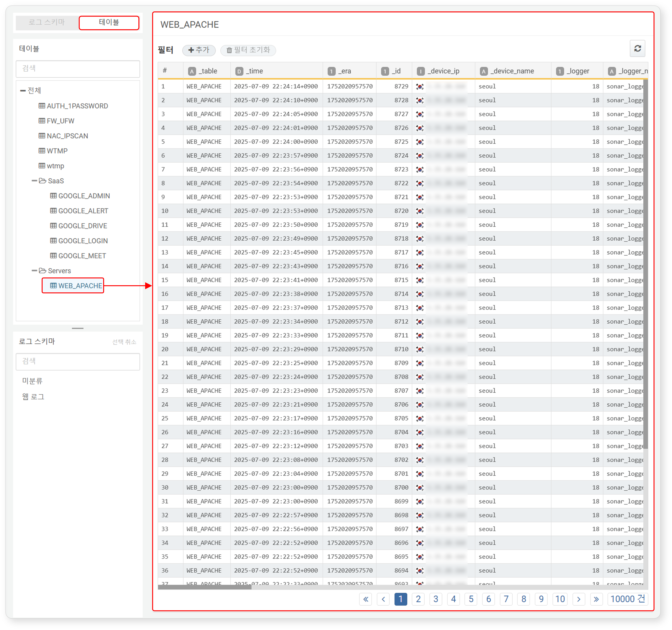Click the table search input field
672x630 pixels.
point(78,69)
